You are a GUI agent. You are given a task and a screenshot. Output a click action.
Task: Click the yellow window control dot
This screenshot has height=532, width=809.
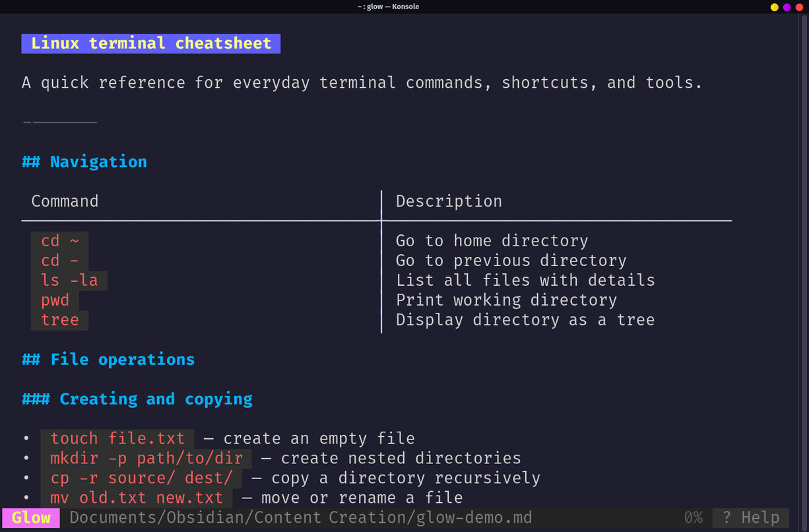click(x=775, y=7)
